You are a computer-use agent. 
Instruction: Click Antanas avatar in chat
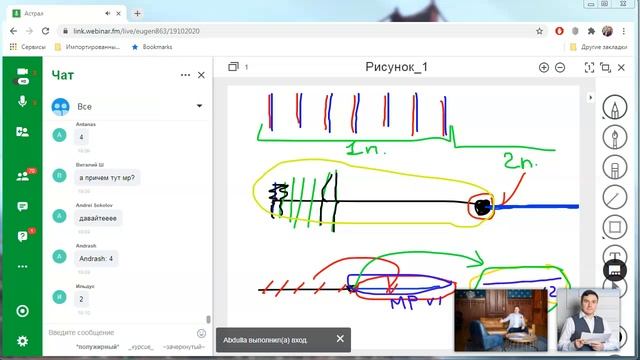pos(60,135)
